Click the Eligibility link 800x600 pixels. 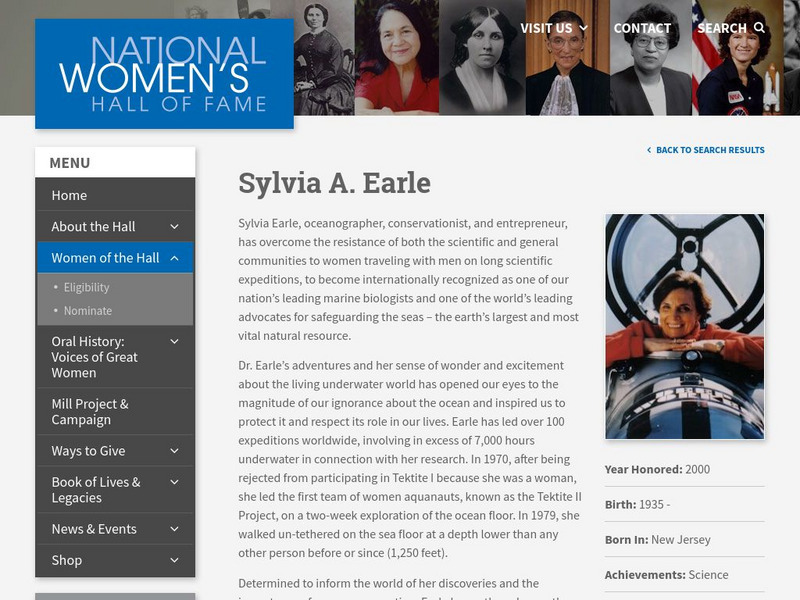coord(86,286)
